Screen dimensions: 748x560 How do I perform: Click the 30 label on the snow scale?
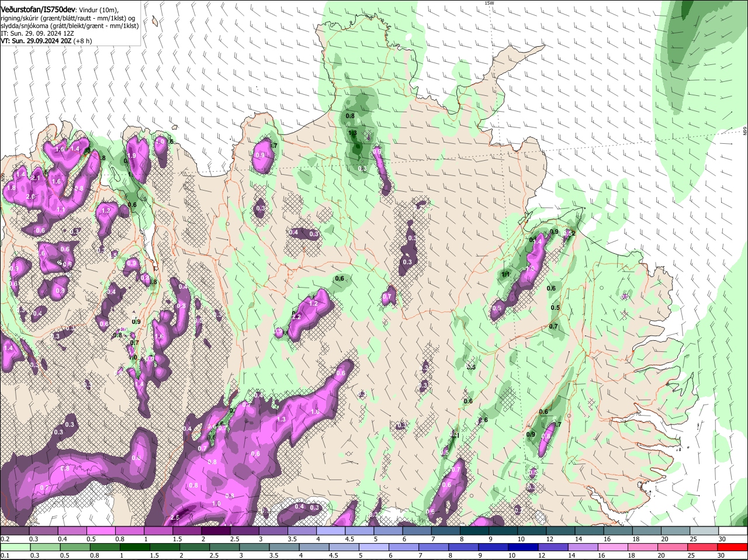[722, 539]
